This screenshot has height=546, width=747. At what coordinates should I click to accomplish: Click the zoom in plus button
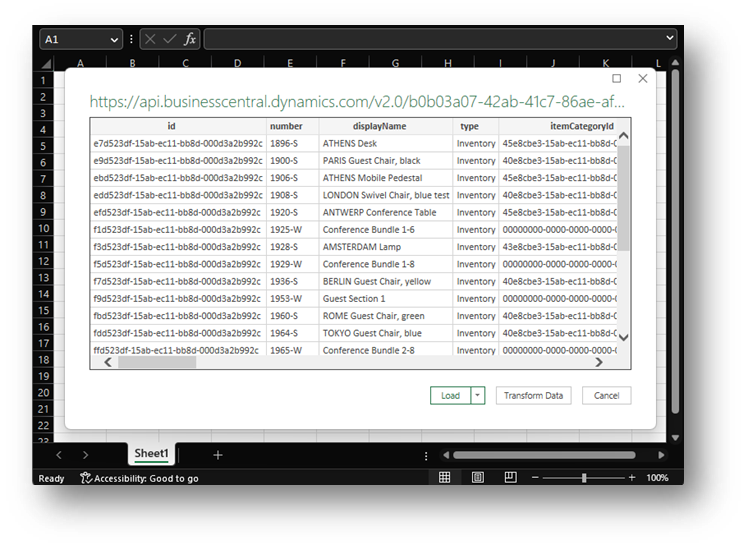point(632,477)
